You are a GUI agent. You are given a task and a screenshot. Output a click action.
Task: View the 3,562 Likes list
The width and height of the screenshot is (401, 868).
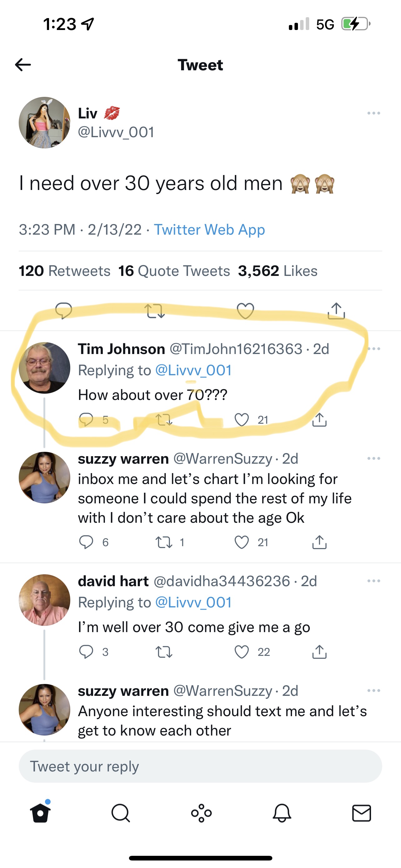pos(277,271)
